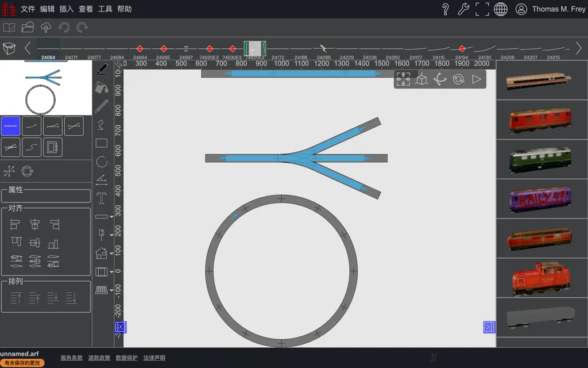Click the align bottom edges icon
The height and width of the screenshot is (368, 588).
click(x=53, y=243)
